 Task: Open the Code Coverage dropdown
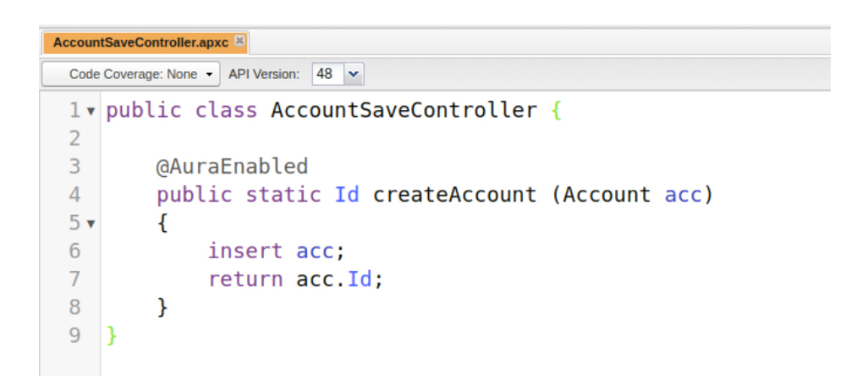(x=131, y=74)
